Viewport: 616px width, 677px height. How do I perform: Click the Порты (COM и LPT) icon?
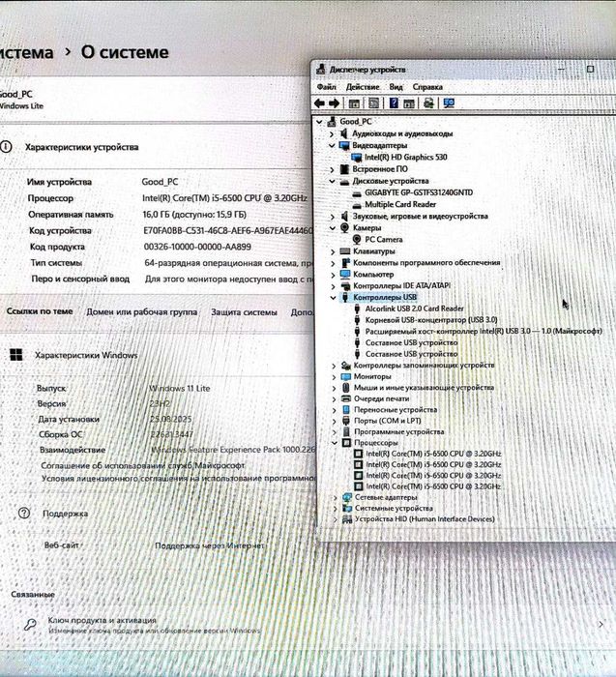click(x=346, y=421)
